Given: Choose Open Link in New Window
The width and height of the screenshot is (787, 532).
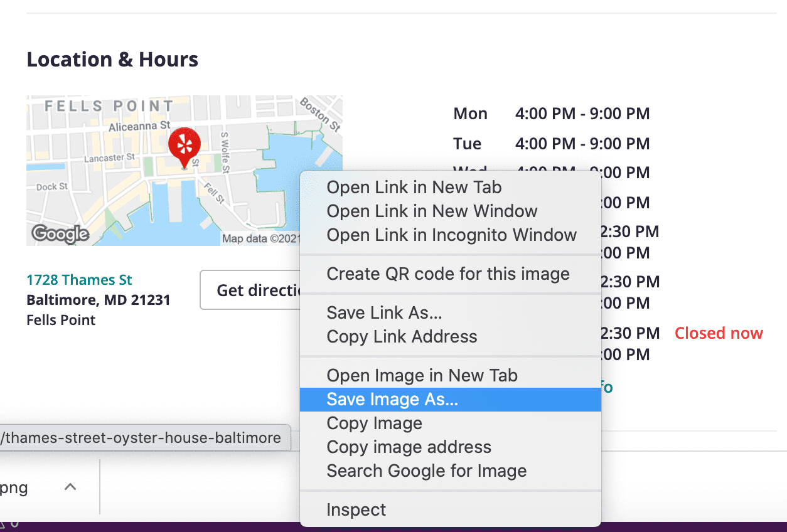Looking at the screenshot, I should [x=432, y=211].
